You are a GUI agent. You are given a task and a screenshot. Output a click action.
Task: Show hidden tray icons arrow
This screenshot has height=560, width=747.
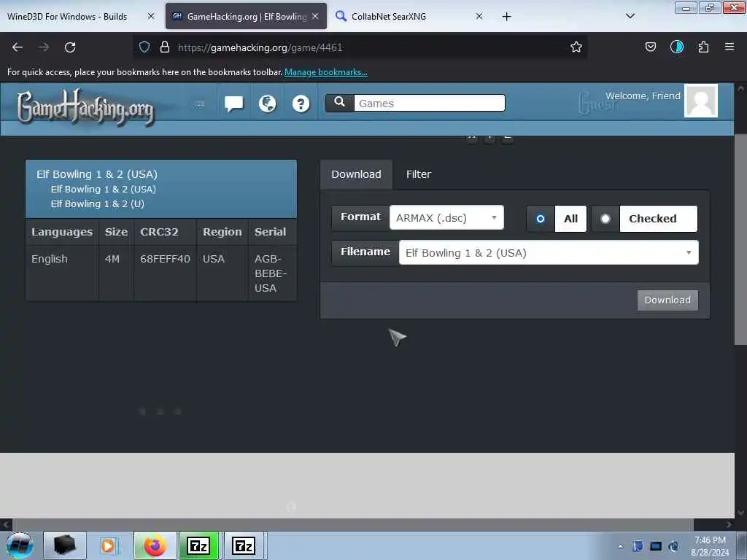pyautogui.click(x=620, y=546)
